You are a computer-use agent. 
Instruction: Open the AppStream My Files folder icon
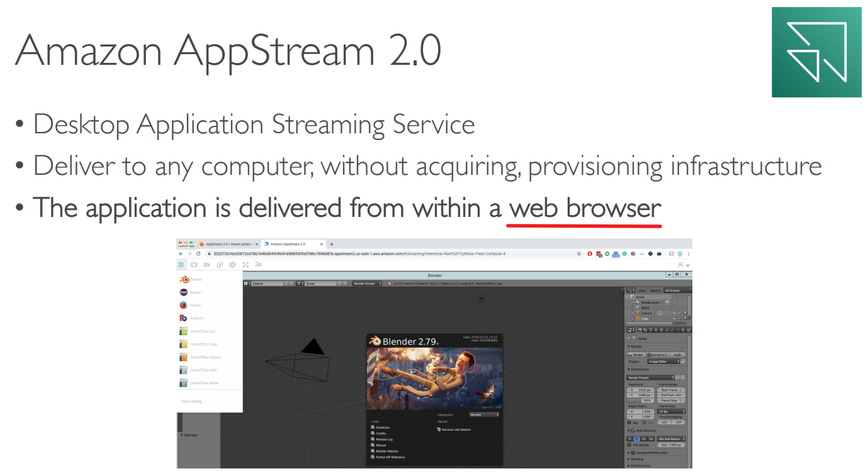206,265
